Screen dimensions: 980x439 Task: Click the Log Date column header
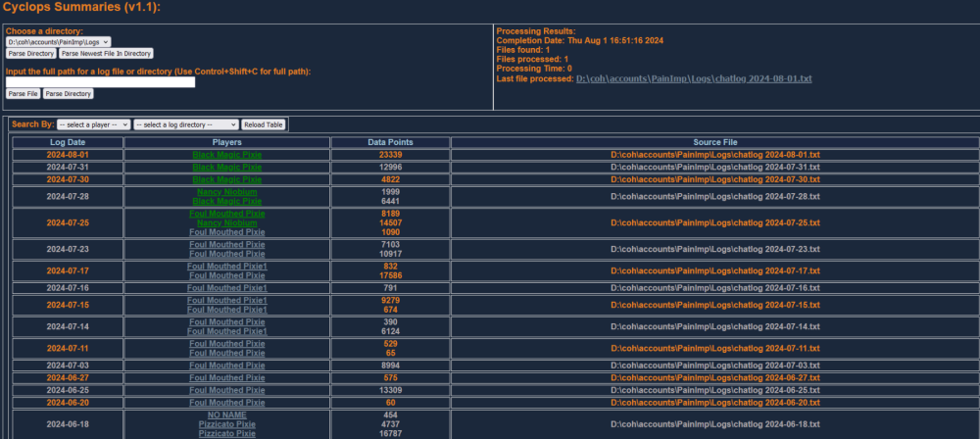pos(67,143)
